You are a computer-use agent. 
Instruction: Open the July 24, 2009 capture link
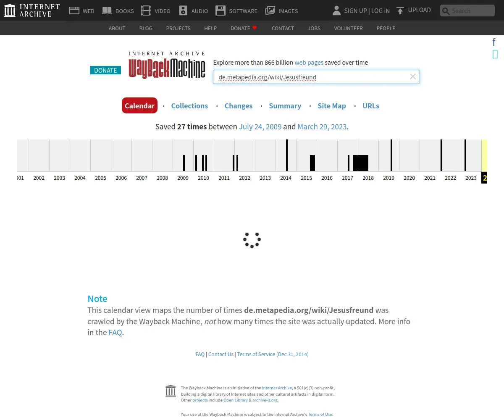pyautogui.click(x=260, y=126)
